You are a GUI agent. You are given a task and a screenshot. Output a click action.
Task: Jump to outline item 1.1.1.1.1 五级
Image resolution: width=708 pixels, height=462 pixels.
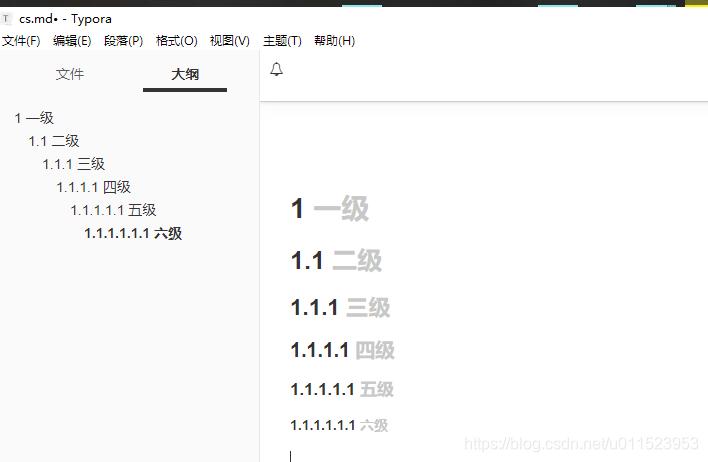[x=113, y=210]
